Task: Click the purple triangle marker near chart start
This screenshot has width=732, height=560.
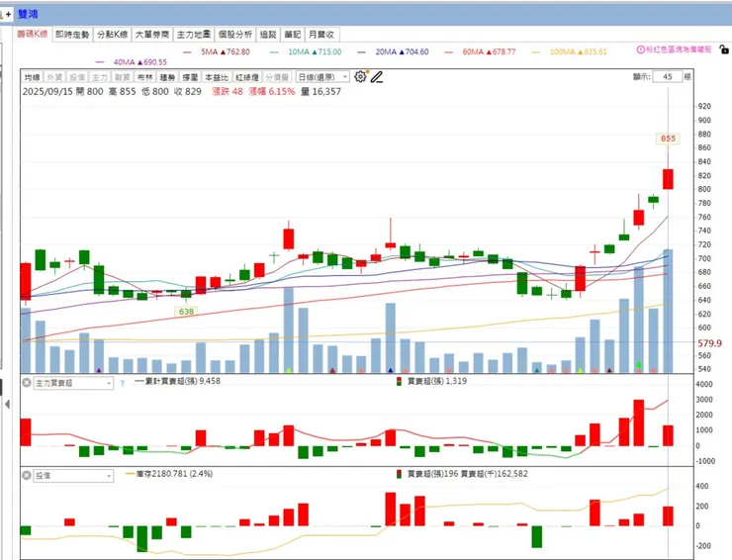Action: [x=99, y=370]
